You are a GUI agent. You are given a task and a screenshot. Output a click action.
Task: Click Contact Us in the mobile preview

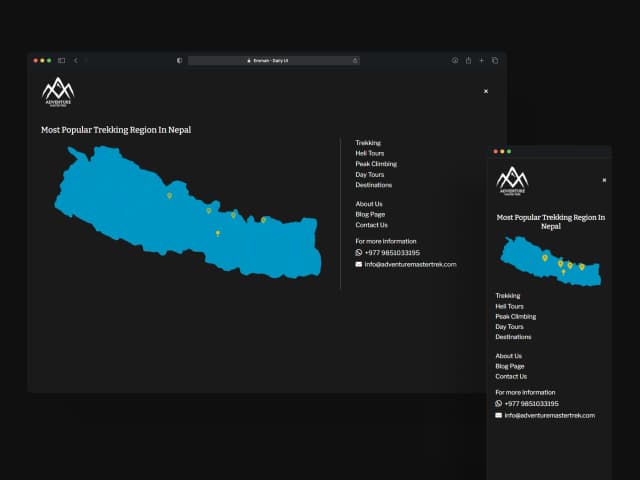[x=511, y=377]
